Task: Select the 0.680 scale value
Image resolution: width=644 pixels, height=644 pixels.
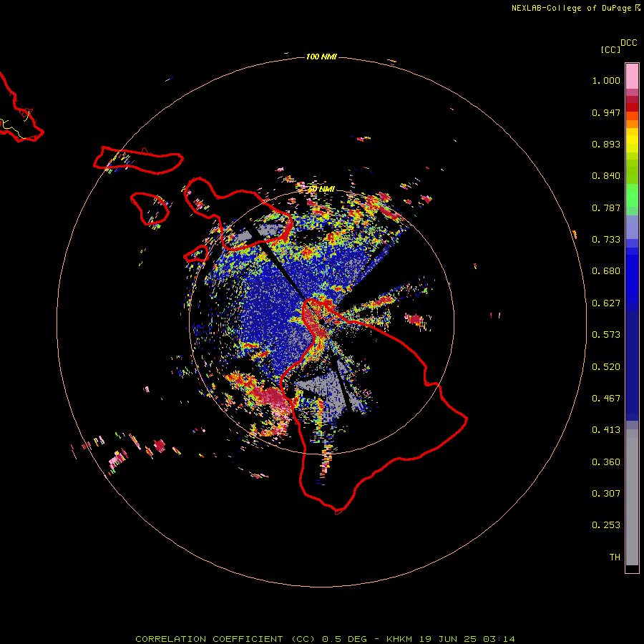Action: (x=606, y=271)
